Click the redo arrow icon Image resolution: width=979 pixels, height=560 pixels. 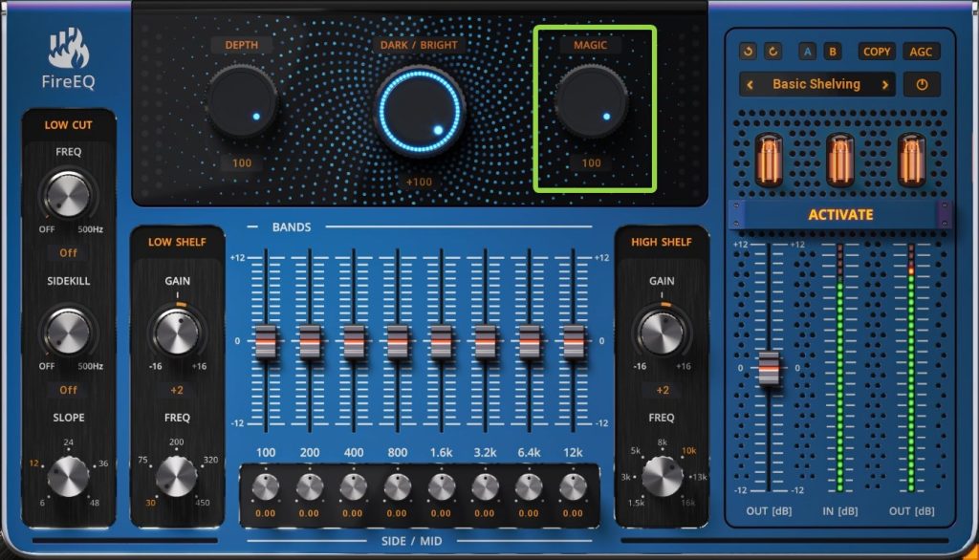[x=772, y=52]
